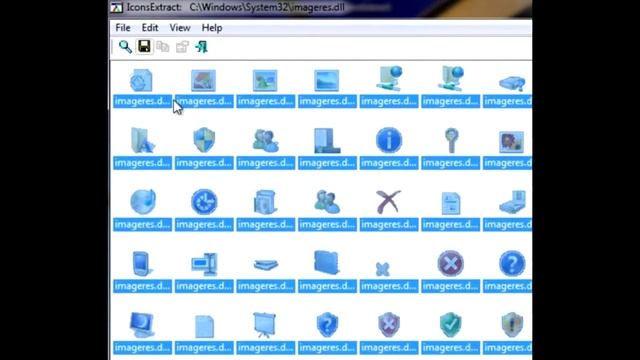Select the stacked flat device icon
Image resolution: width=640 pixels, height=360 pixels.
266,265
